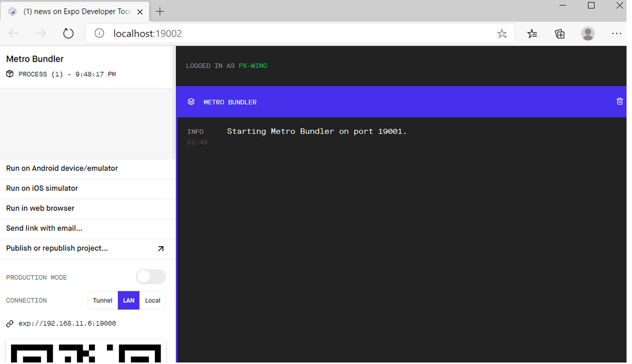
Task: Add this page to favorites star
Action: click(x=502, y=34)
